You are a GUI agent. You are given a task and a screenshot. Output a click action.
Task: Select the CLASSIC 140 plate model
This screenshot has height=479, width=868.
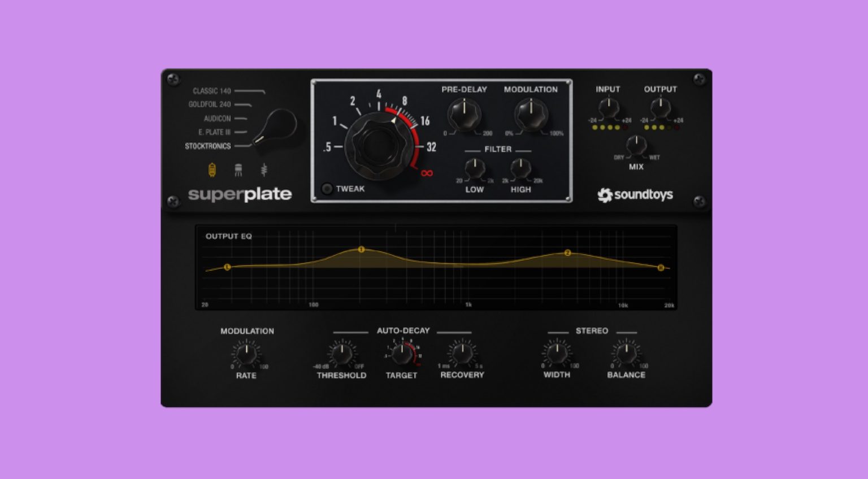(x=211, y=91)
